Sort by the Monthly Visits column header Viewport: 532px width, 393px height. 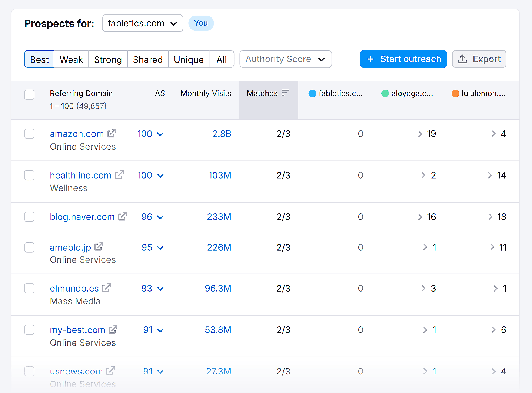pos(206,93)
